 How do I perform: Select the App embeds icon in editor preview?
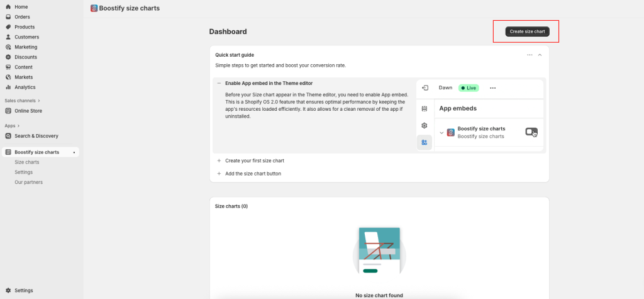(x=425, y=142)
